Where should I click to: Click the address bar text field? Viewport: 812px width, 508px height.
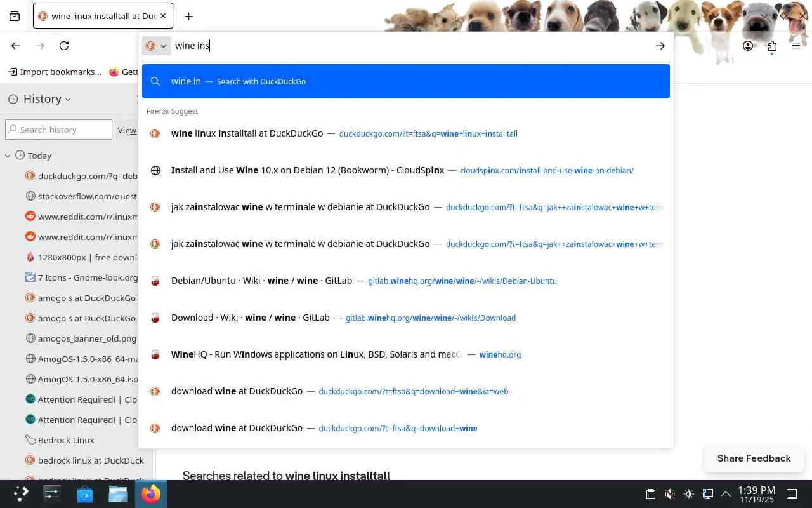coord(412,46)
